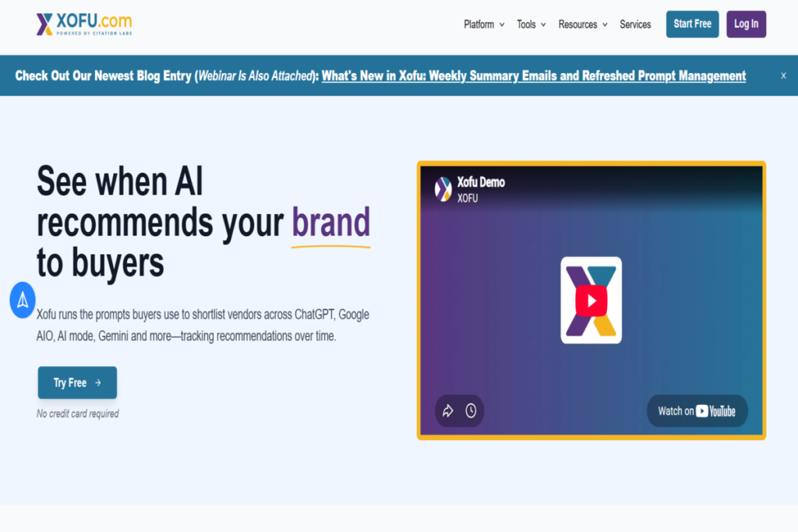Open the What's New in Xofu blog link
The width and height of the screenshot is (798, 532).
533,76
